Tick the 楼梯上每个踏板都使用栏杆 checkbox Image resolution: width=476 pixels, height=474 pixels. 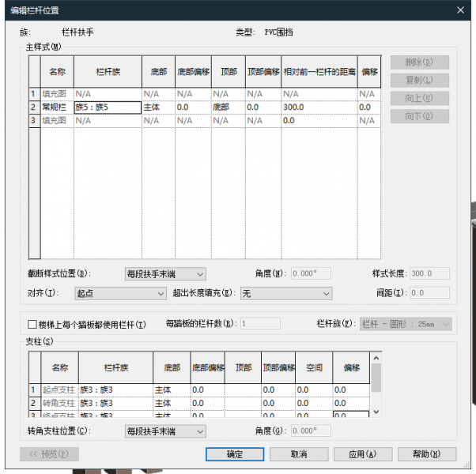tap(32, 324)
